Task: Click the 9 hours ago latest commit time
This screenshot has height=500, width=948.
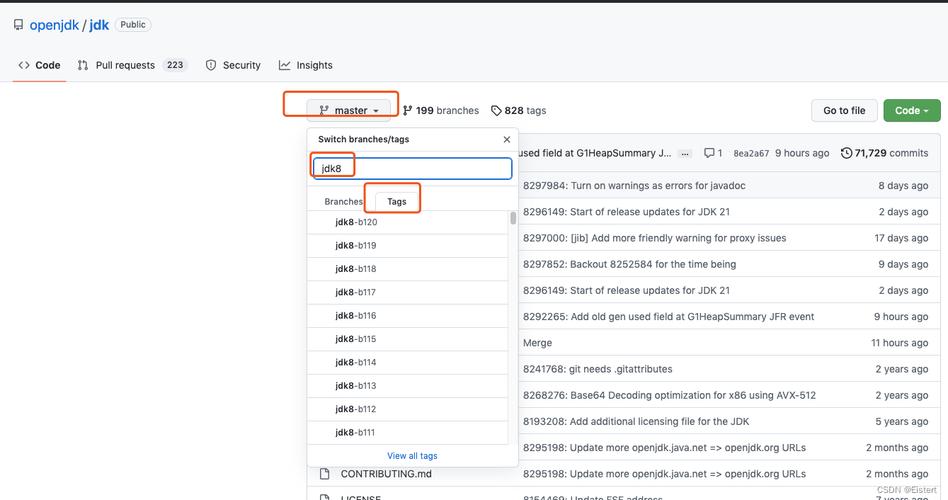Action: (x=802, y=154)
